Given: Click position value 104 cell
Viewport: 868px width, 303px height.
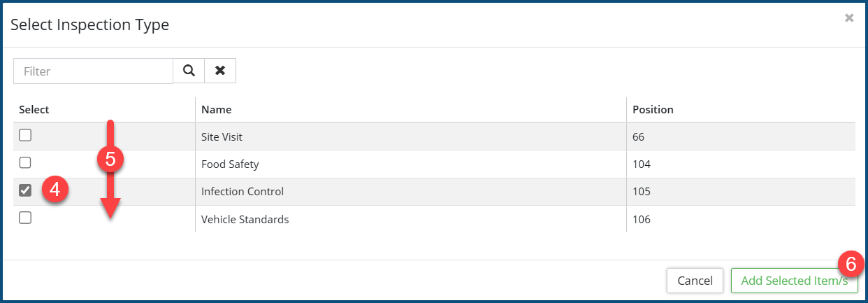Looking at the screenshot, I should tap(642, 164).
